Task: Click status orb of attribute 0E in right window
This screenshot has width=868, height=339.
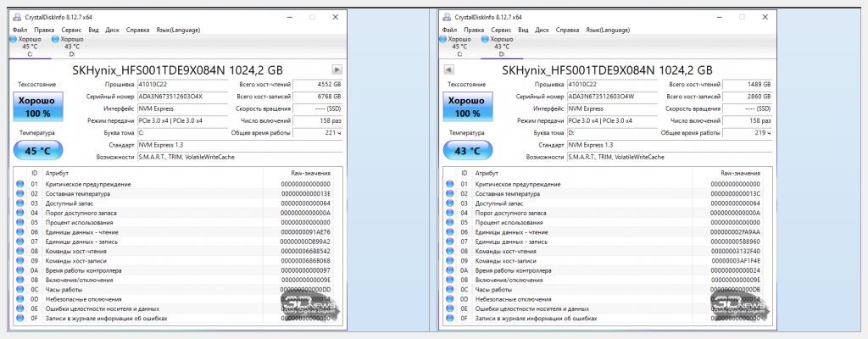Action: (450, 308)
